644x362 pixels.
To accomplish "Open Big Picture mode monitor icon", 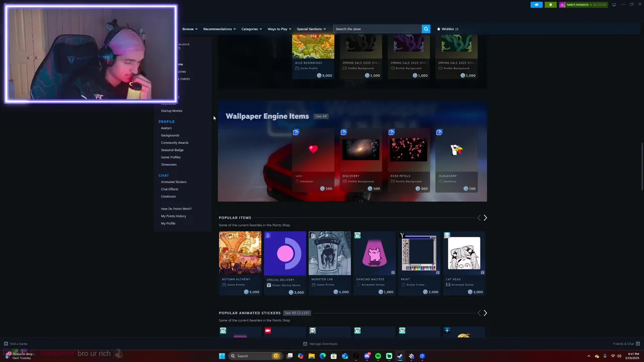I will 614,5.
